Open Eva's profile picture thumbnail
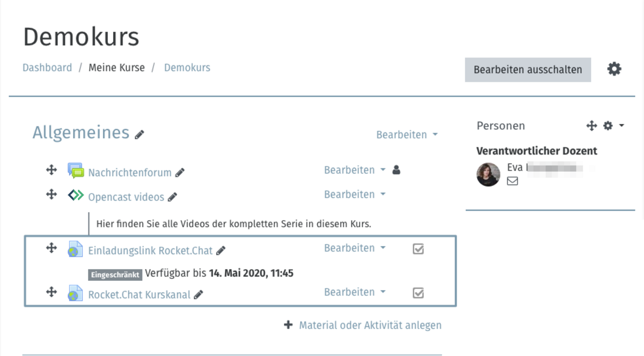Image resolution: width=644 pixels, height=356 pixels. 488,174
